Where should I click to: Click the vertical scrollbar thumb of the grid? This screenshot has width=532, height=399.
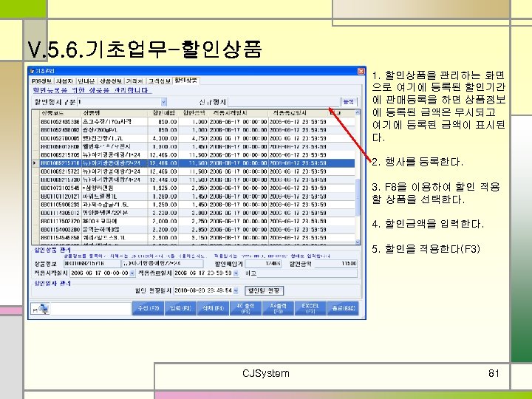(358, 196)
